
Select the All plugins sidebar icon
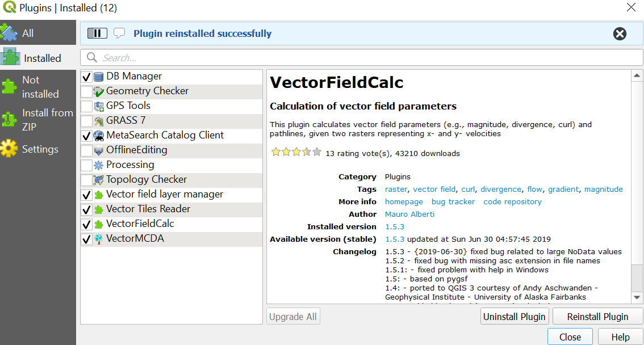[x=9, y=33]
